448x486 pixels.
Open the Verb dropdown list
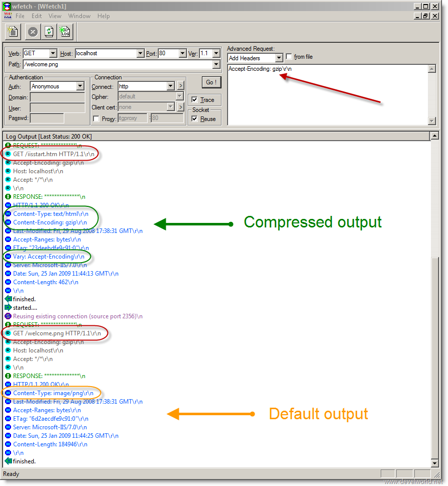(53, 53)
